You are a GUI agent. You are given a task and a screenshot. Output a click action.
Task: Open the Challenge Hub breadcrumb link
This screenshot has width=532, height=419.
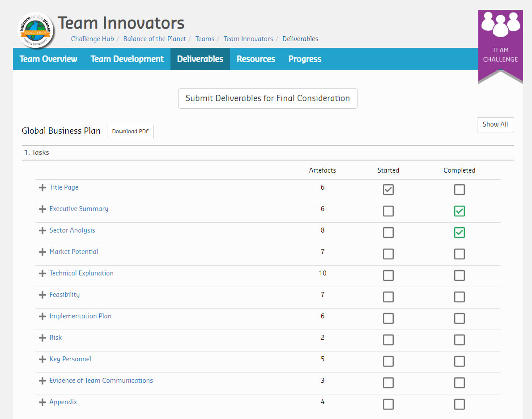[x=92, y=39]
